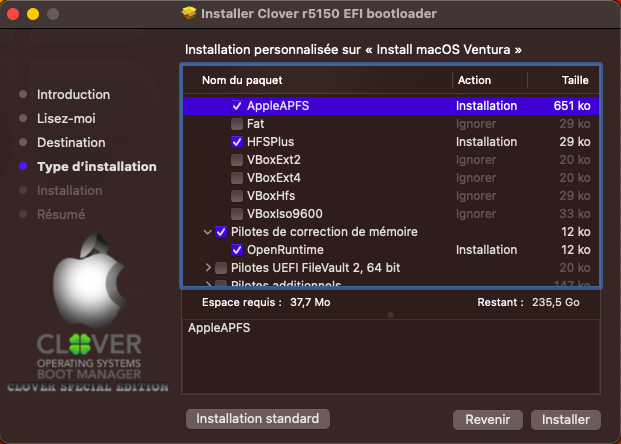Click the Taille column header
The height and width of the screenshot is (444, 621).
pos(575,80)
